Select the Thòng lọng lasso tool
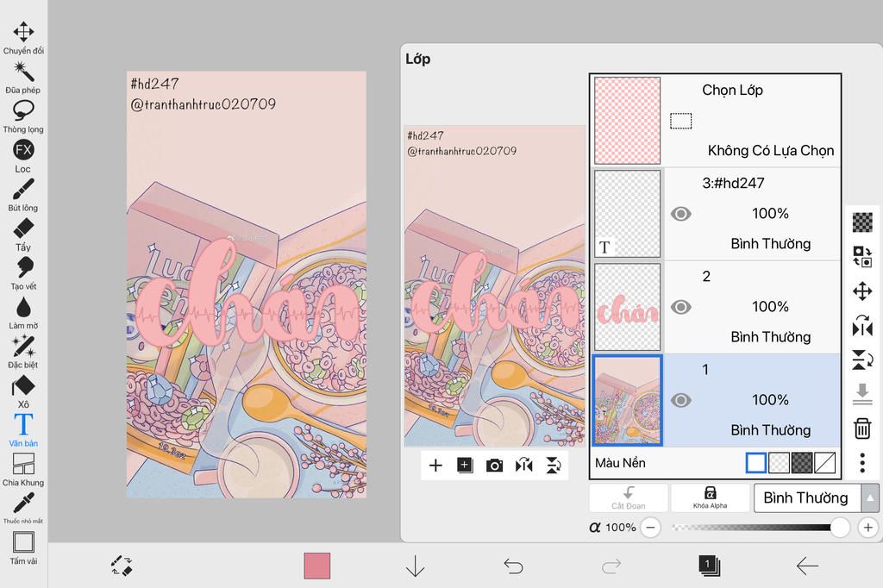The height and width of the screenshot is (588, 883). pos(23,116)
